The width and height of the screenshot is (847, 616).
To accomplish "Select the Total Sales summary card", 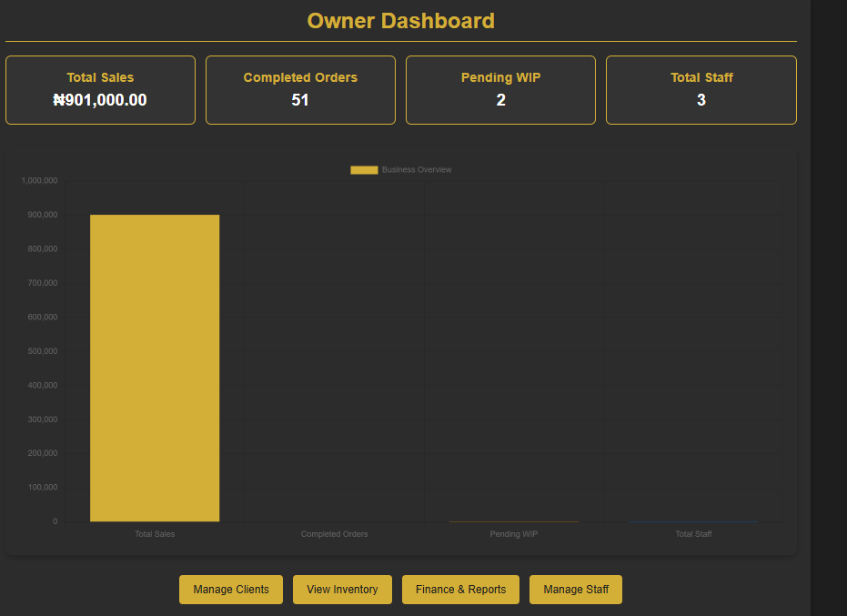I will (x=100, y=89).
